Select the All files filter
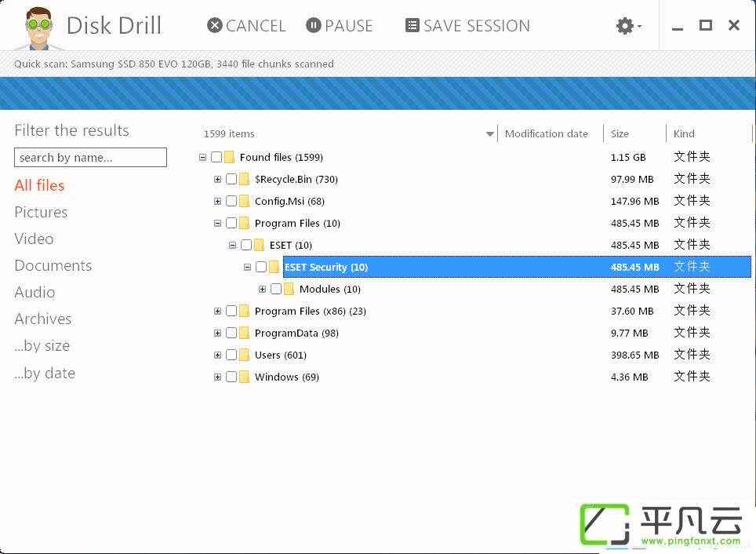The image size is (756, 554). 39,185
